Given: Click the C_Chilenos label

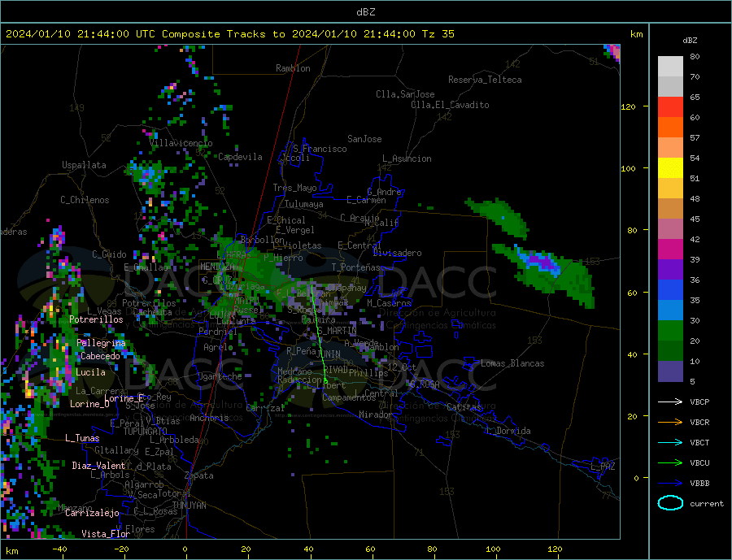Looking at the screenshot, I should click(x=85, y=200).
